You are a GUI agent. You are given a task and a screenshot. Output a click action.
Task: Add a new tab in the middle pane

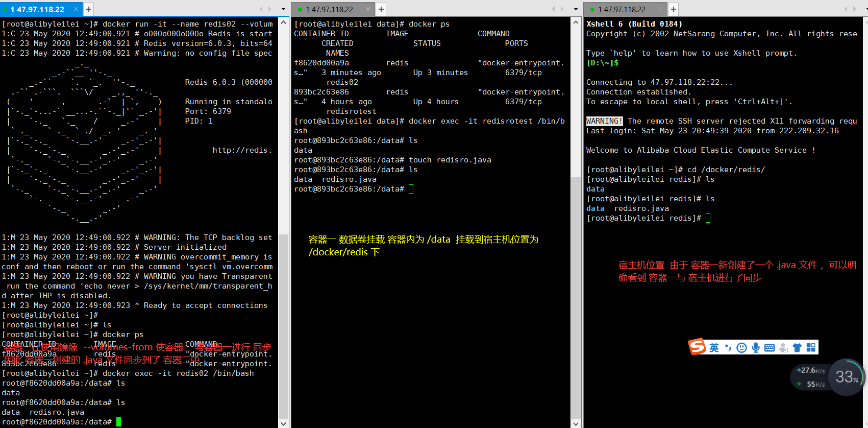point(381,9)
